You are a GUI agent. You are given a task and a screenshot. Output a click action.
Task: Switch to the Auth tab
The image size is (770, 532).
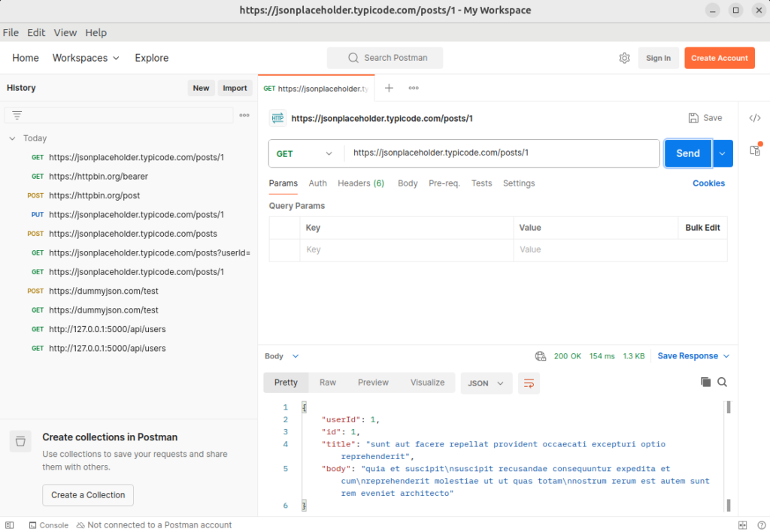pyautogui.click(x=318, y=183)
